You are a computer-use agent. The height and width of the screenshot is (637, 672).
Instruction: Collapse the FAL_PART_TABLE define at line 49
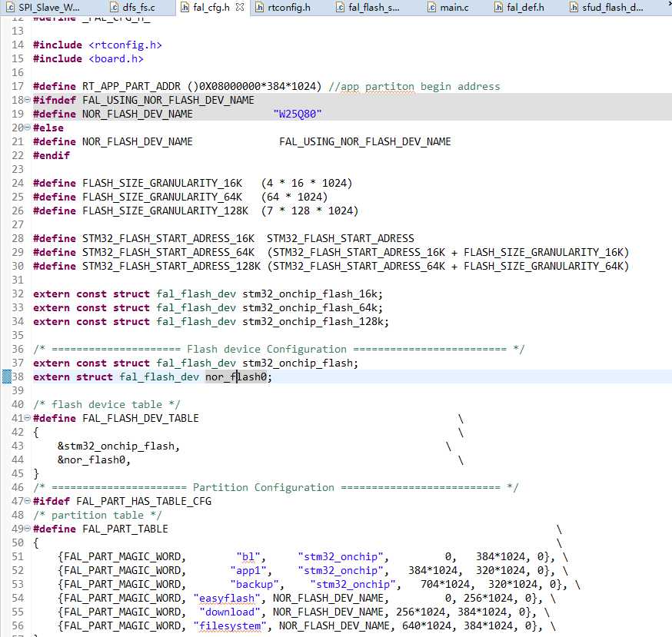click(x=28, y=528)
